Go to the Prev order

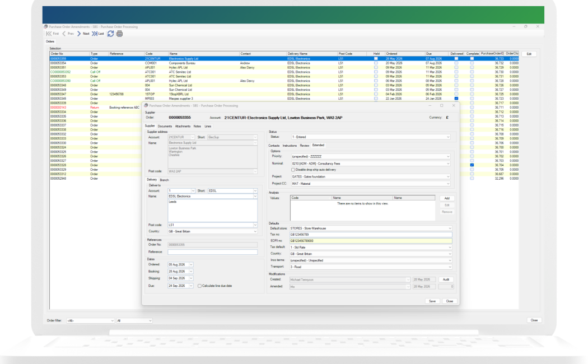pyautogui.click(x=68, y=34)
